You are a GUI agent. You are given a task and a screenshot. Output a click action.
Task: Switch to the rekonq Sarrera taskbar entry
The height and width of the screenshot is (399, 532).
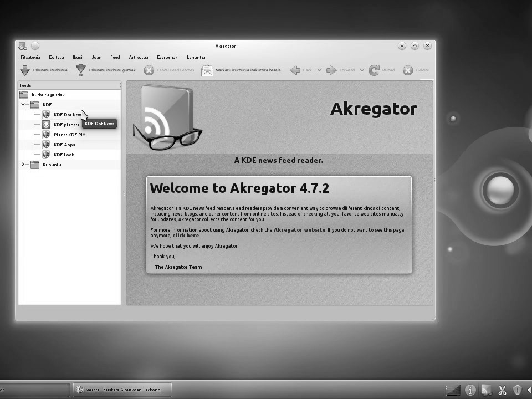click(x=122, y=390)
